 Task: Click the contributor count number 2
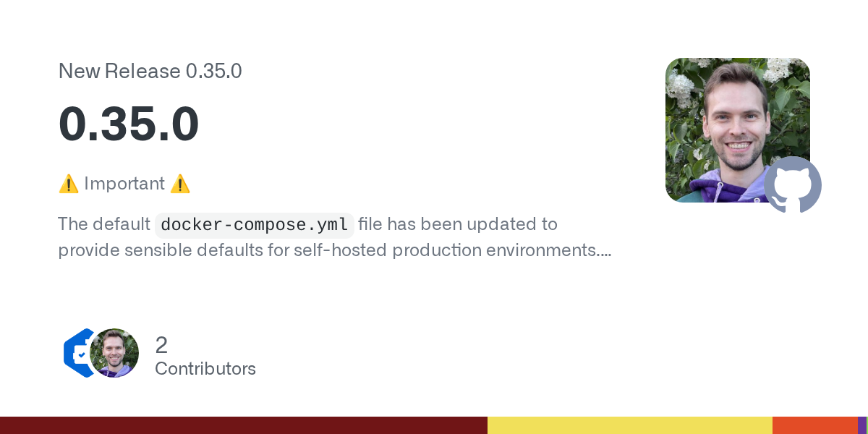(161, 345)
